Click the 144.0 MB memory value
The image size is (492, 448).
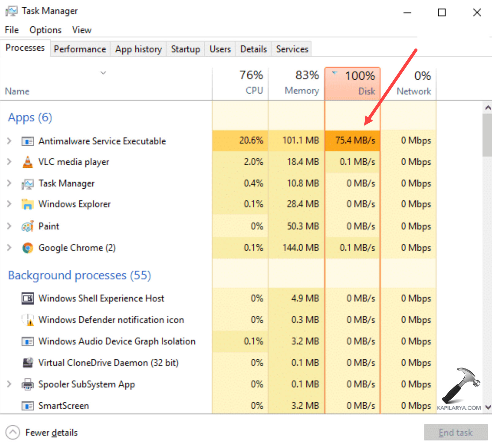click(x=301, y=247)
